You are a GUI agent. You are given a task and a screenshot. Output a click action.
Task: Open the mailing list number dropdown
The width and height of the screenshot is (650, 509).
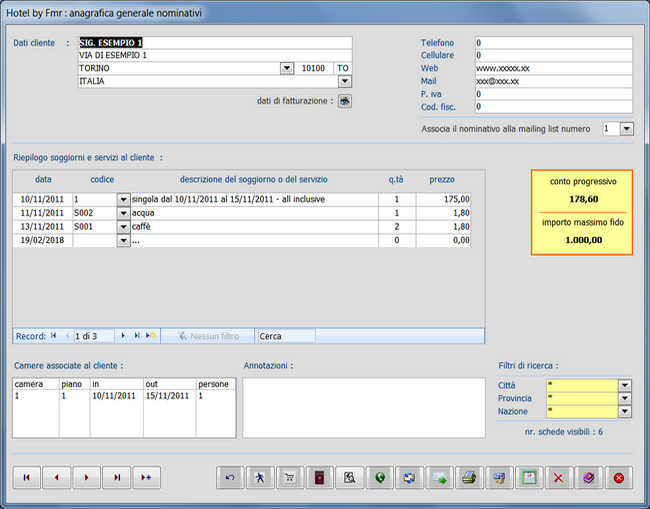coord(627,129)
